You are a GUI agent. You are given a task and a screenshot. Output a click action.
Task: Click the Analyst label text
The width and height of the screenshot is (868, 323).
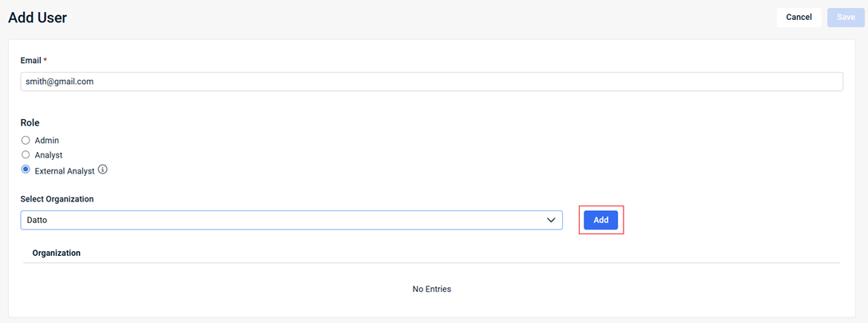point(49,155)
